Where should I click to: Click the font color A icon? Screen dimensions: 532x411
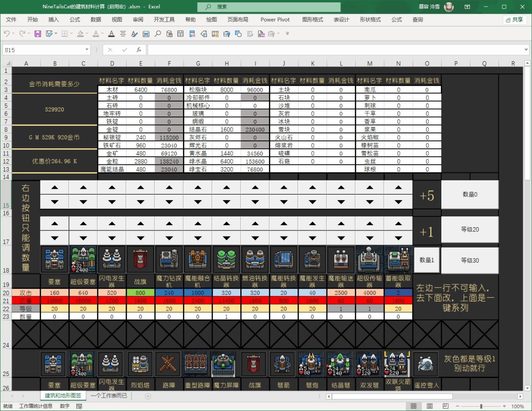[x=97, y=34]
